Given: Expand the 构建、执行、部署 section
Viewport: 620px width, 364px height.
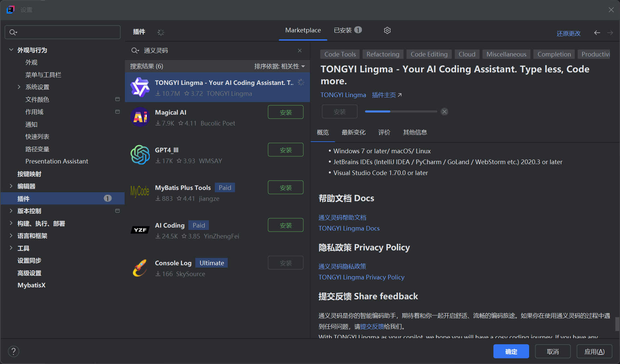Looking at the screenshot, I should point(11,223).
